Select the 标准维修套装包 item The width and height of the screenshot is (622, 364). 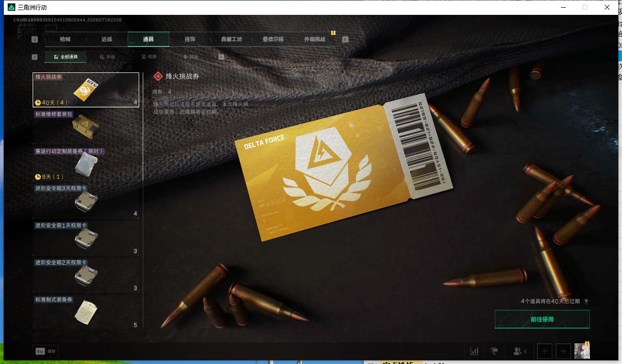[x=86, y=127]
